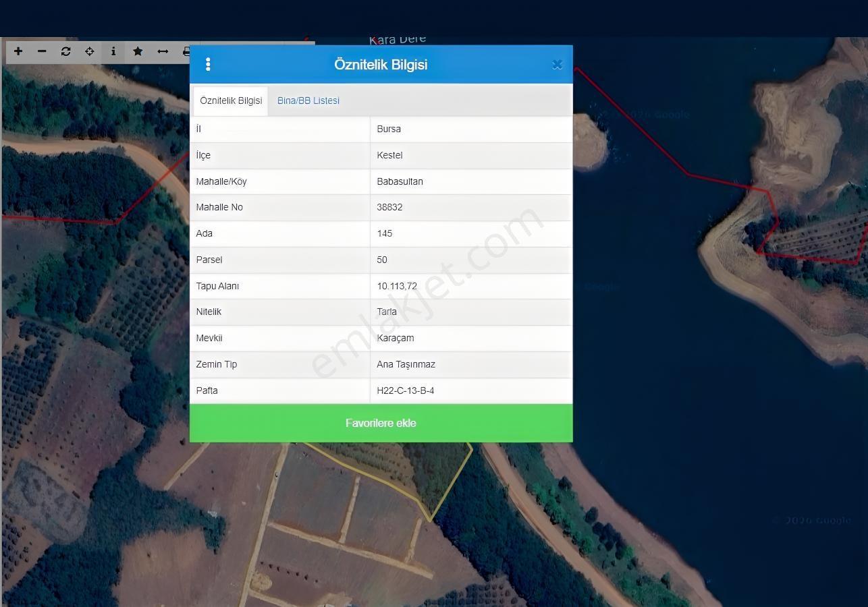Zoom out with the minus icon

[42, 51]
